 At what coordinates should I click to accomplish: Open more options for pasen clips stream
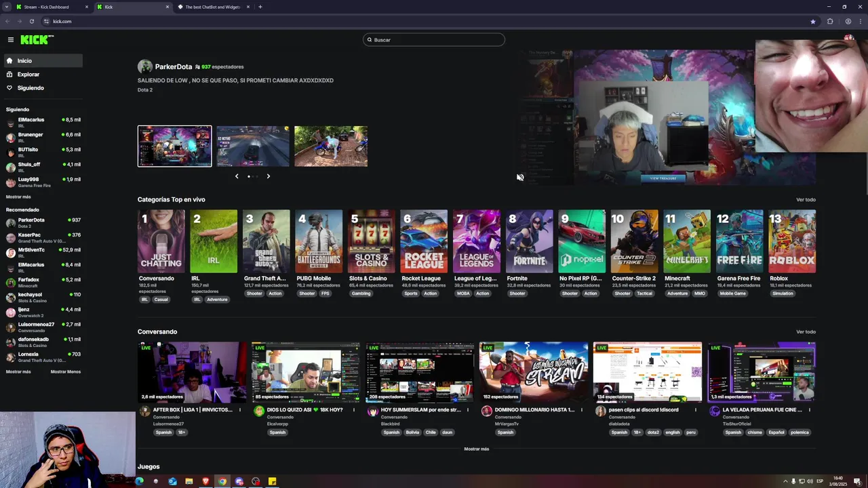pyautogui.click(x=695, y=410)
